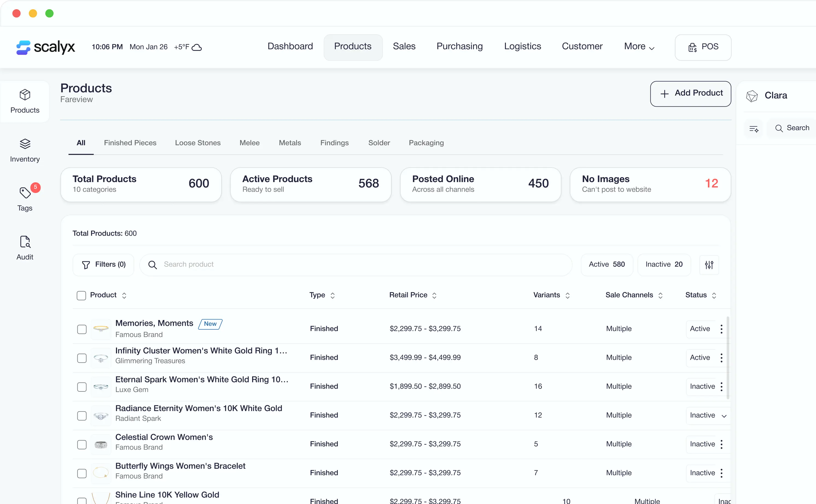Screen dimensions: 816x504
Task: Click Memories, Moments product thumbnail
Action: tap(101, 329)
